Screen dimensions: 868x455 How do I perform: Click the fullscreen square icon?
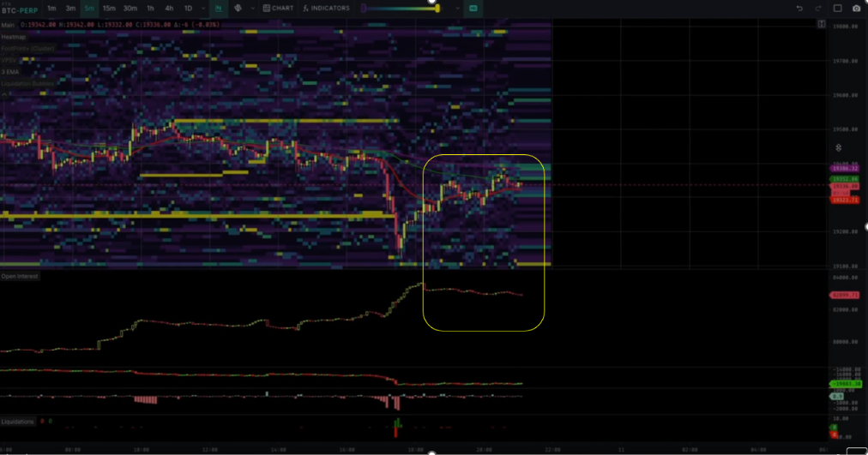pos(838,9)
